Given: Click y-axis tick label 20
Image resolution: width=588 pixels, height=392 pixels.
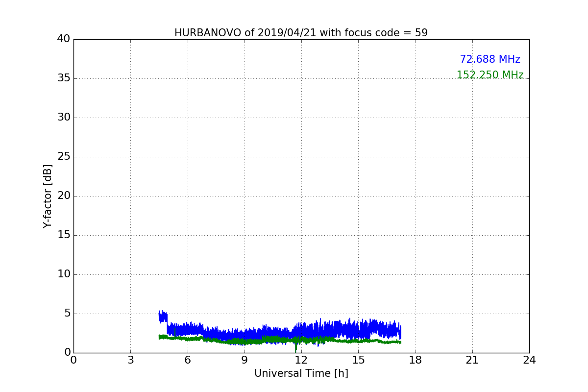Looking at the screenshot, I should pyautogui.click(x=64, y=196).
